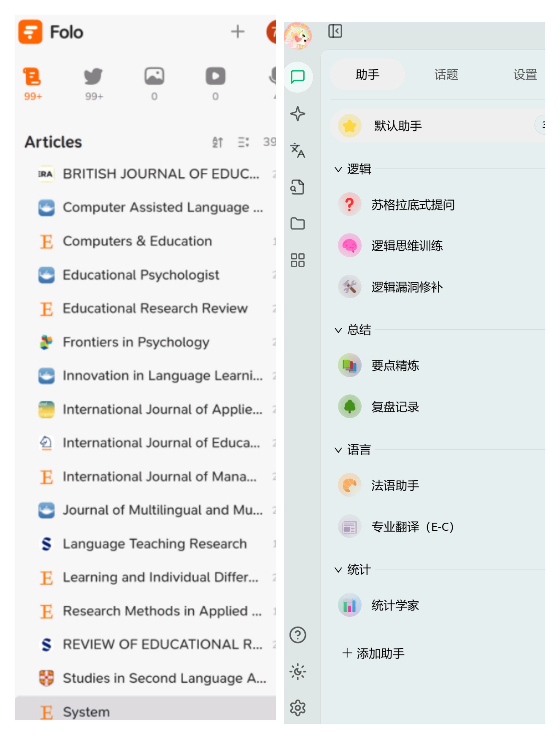
Task: Collapse the 总结 group
Action: pos(338,330)
